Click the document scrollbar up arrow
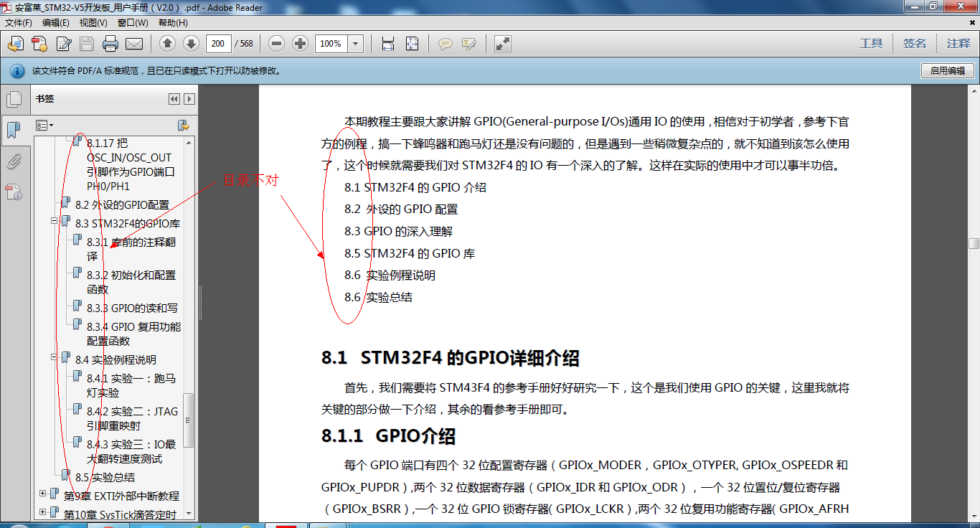 point(974,91)
